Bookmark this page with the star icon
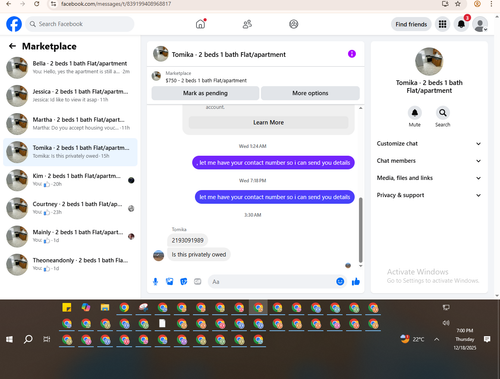The image size is (500, 379). pos(458,4)
